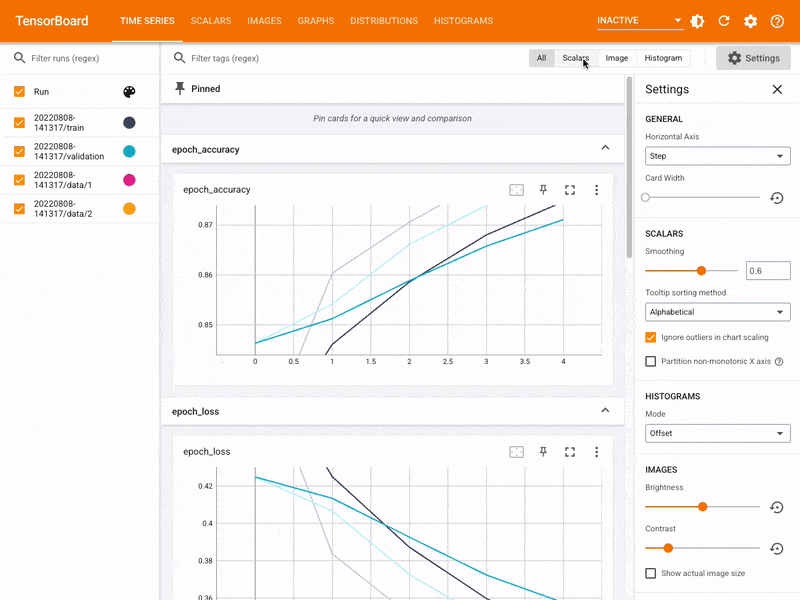Close the Settings panel
This screenshot has height=600, width=800.
(777, 89)
